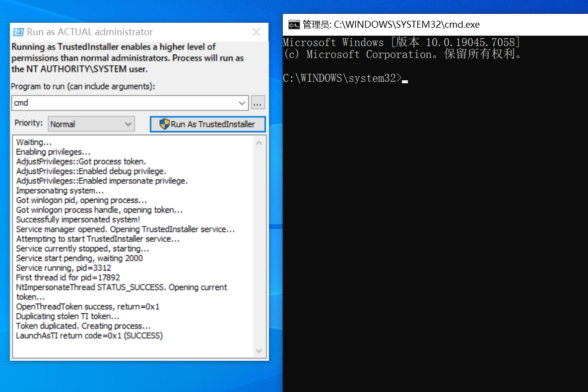This screenshot has width=588, height=392.
Task: Click the "LaunchAsTI return code=0x1 (SUCCESS)" log line
Action: (x=89, y=336)
